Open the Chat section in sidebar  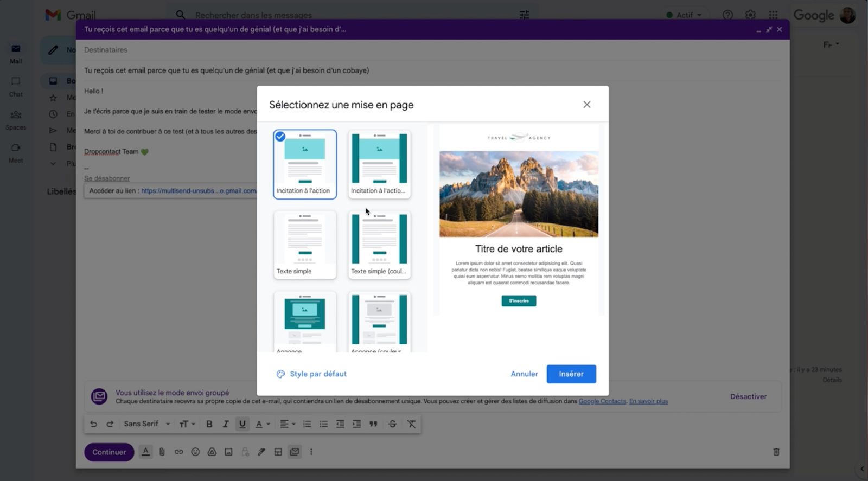[16, 87]
